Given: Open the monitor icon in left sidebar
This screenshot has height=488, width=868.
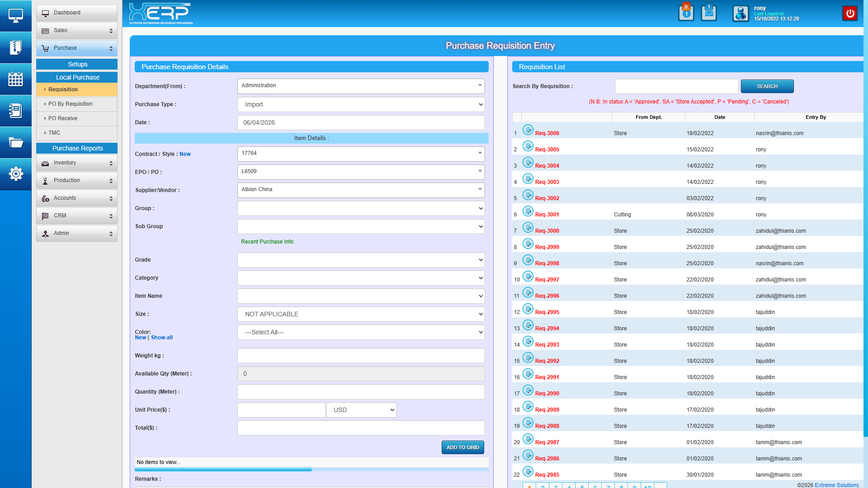Looking at the screenshot, I should [16, 16].
